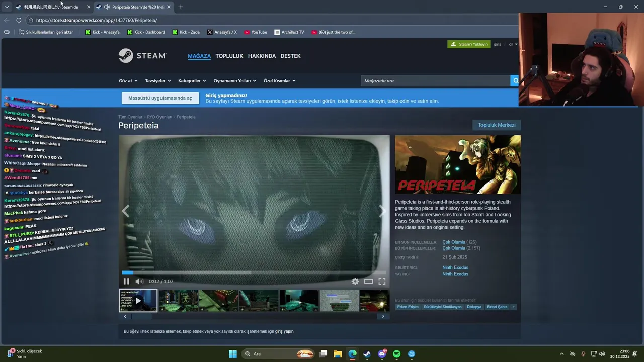
Task: Open Kick - Dashboard bookmark
Action: (146, 32)
